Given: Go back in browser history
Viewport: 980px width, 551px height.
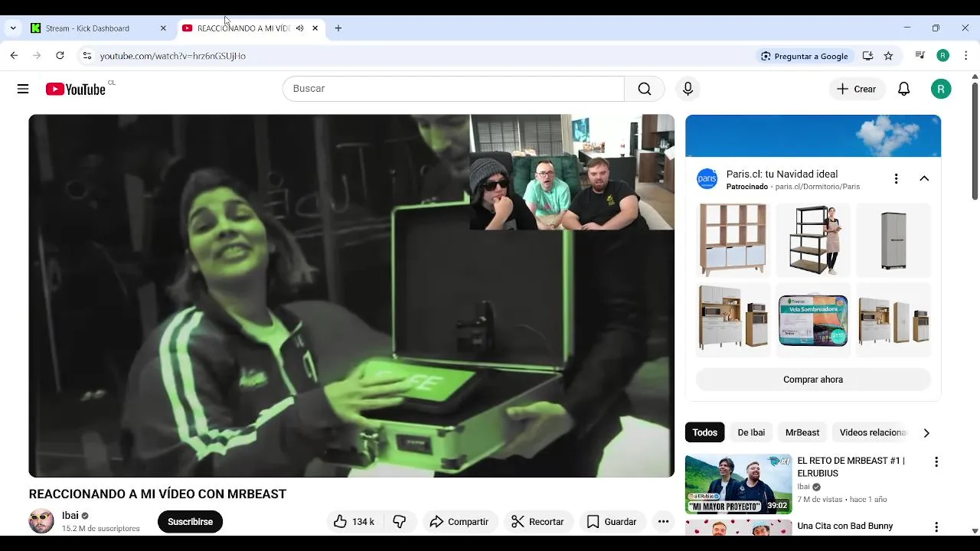Looking at the screenshot, I should click(14, 56).
